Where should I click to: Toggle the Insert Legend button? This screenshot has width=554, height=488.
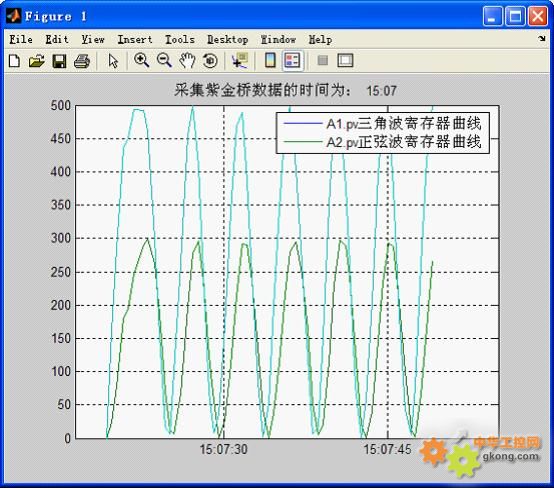293,60
